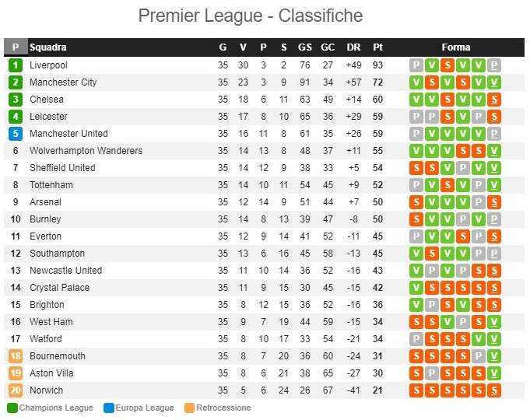530x420 pixels.
Task: Sort table by GS column header
Action: pos(304,47)
